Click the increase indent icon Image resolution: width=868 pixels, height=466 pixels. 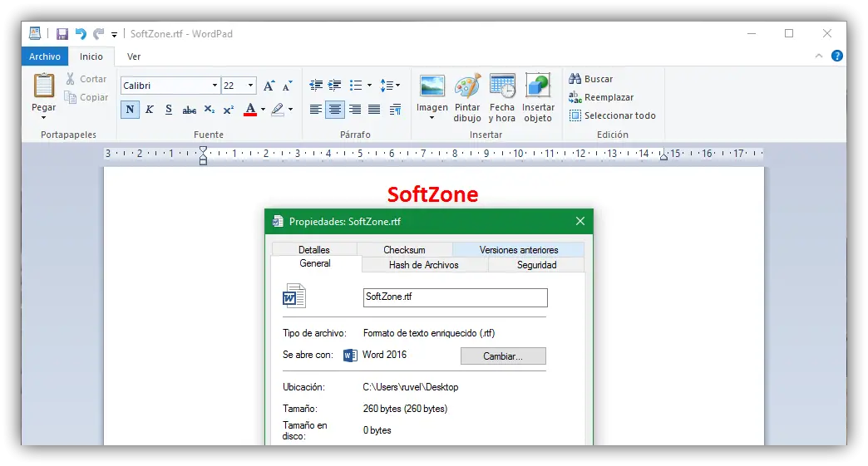[x=334, y=85]
